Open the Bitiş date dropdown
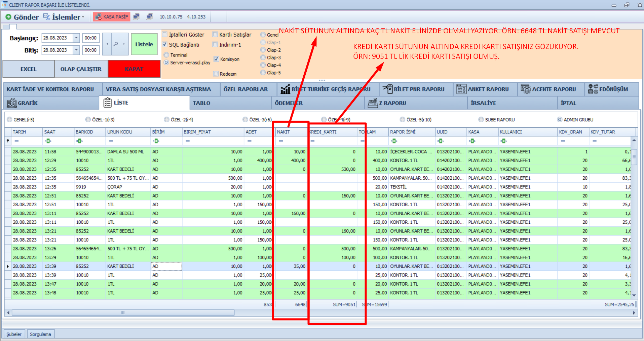The width and height of the screenshot is (644, 341). (76, 50)
